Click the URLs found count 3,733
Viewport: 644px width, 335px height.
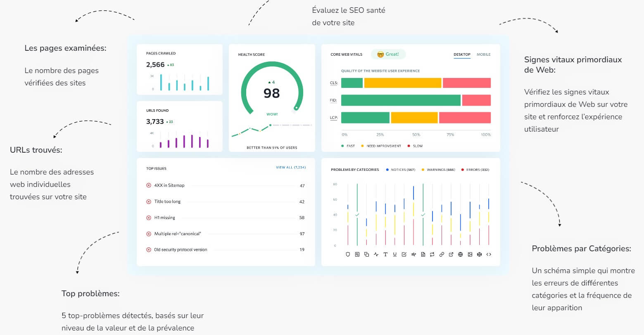click(155, 122)
